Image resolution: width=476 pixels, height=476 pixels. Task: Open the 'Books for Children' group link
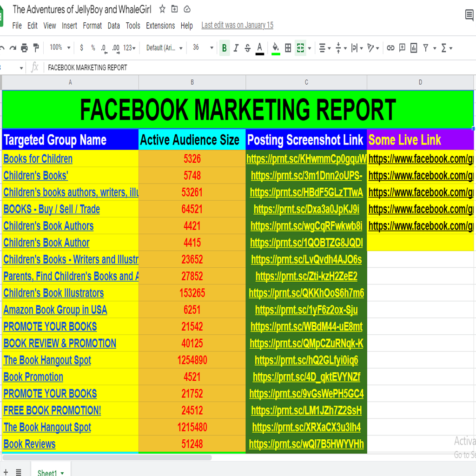point(38,159)
